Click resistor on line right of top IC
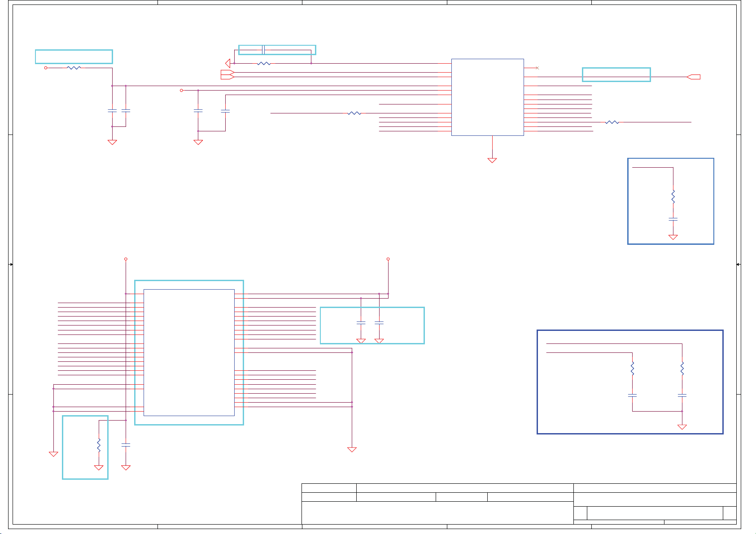 click(x=612, y=122)
